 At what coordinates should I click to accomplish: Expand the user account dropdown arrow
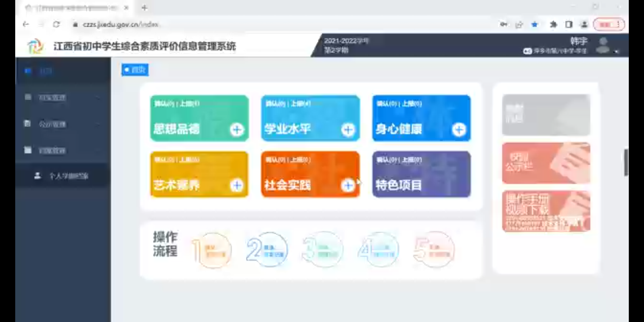617,52
